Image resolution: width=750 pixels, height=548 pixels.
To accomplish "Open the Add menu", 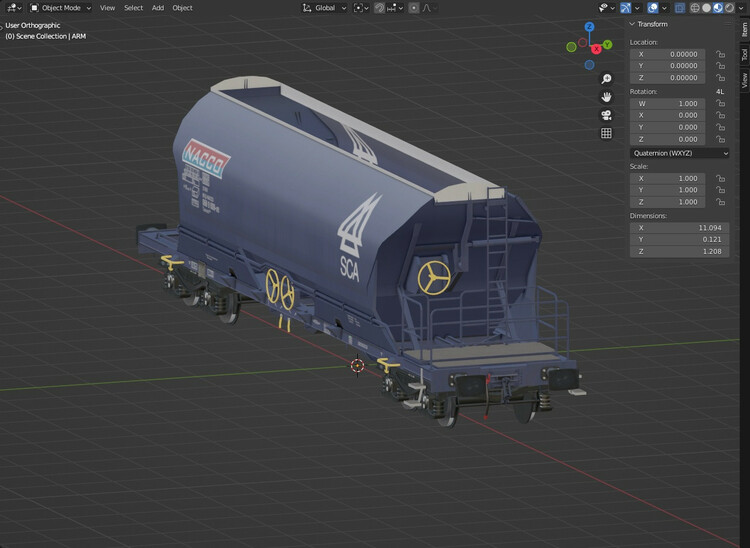I will pyautogui.click(x=158, y=8).
